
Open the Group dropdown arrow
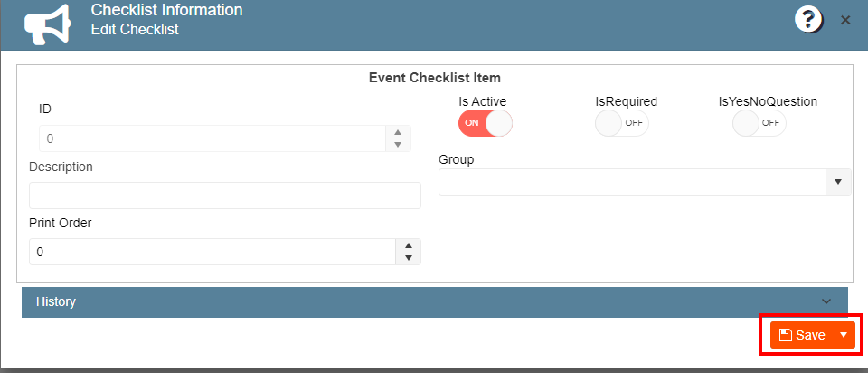(838, 182)
